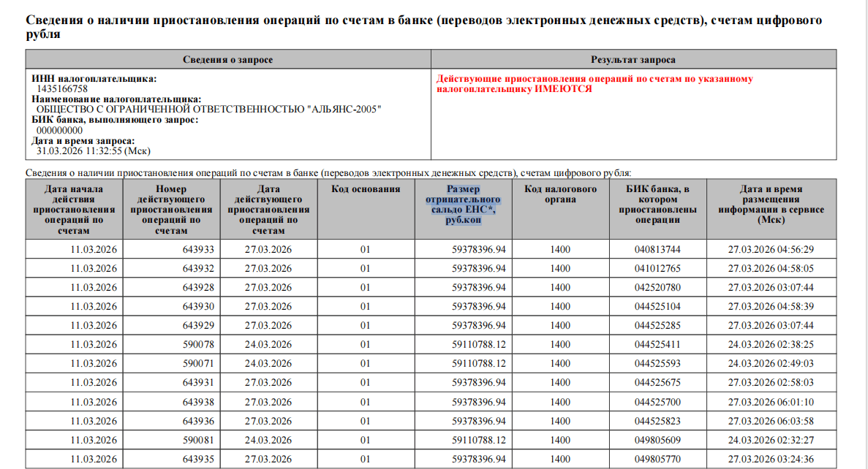Click bank BIK cell 040813744
The width and height of the screenshot is (868, 469).
click(657, 249)
